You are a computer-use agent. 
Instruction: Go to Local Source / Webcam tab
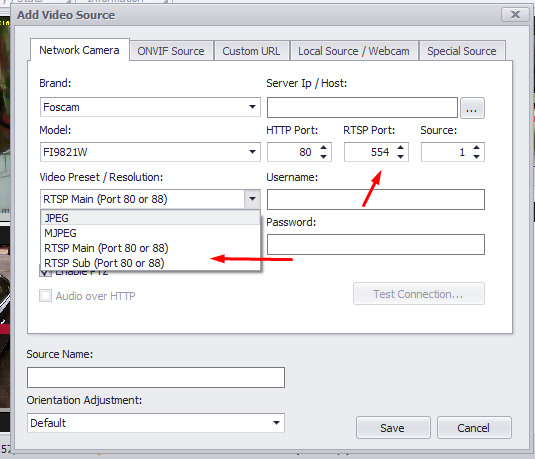(354, 51)
